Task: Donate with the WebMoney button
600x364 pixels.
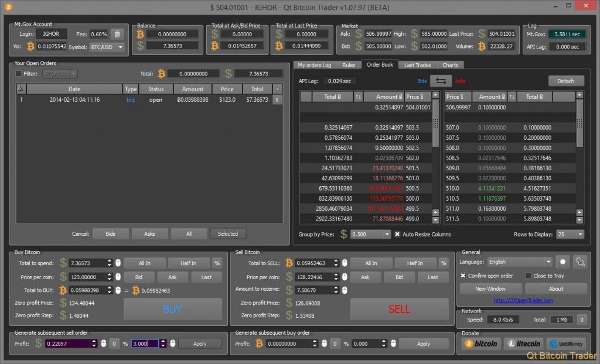Action: [x=567, y=344]
